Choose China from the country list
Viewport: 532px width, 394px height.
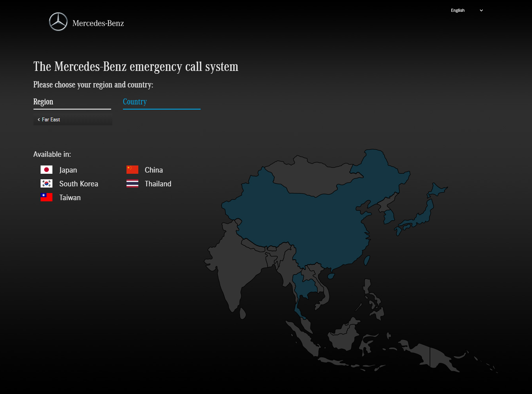tap(154, 170)
